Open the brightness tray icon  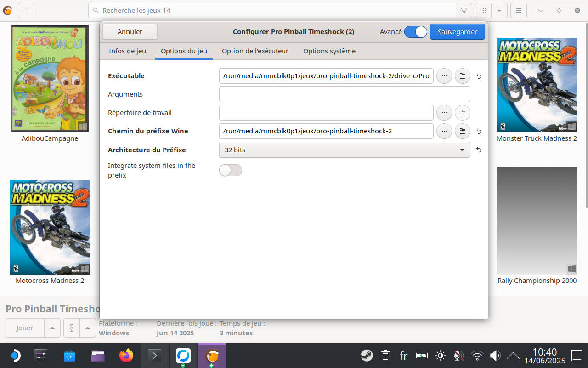pos(441,356)
